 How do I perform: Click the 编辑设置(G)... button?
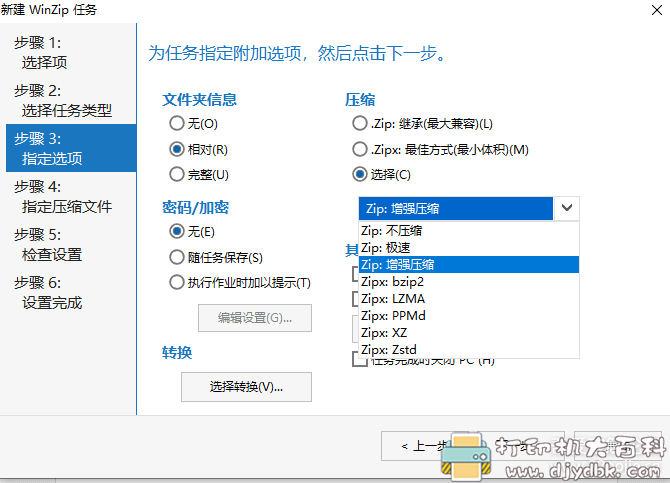pos(255,318)
